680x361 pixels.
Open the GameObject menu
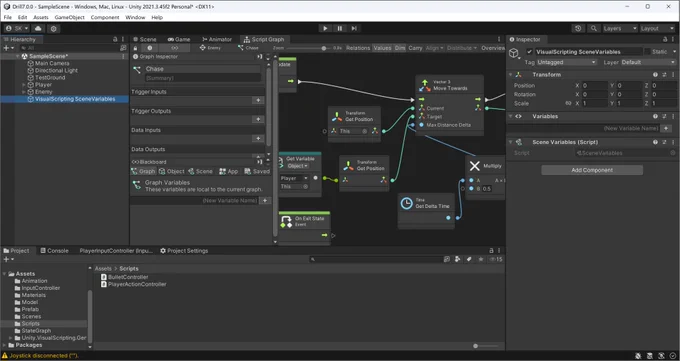pos(69,17)
